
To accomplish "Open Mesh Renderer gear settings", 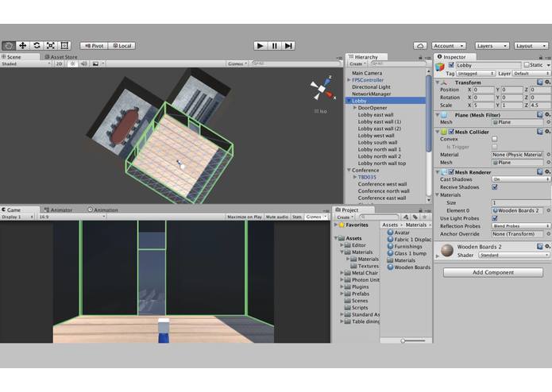I will click(x=547, y=172).
